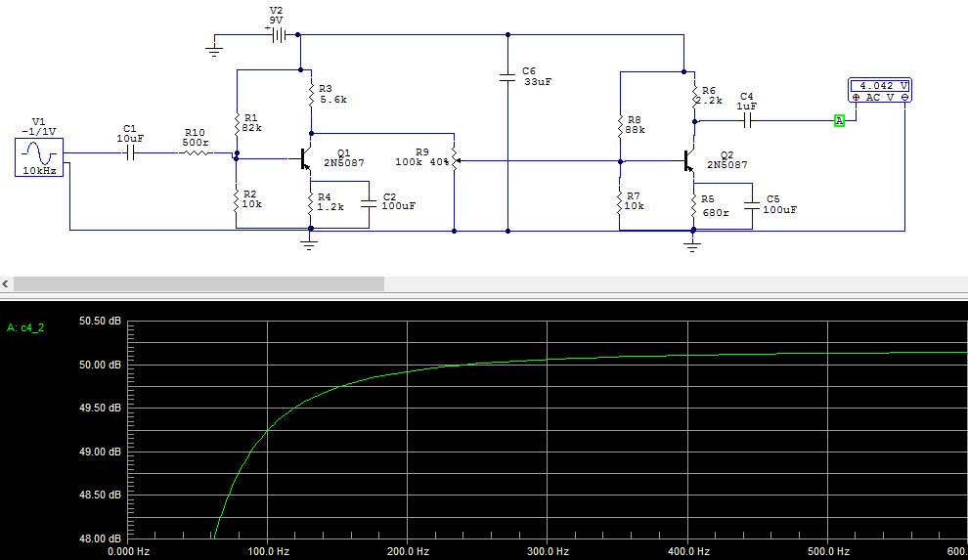
Task: Select resistor R8 88k
Action: [620, 126]
